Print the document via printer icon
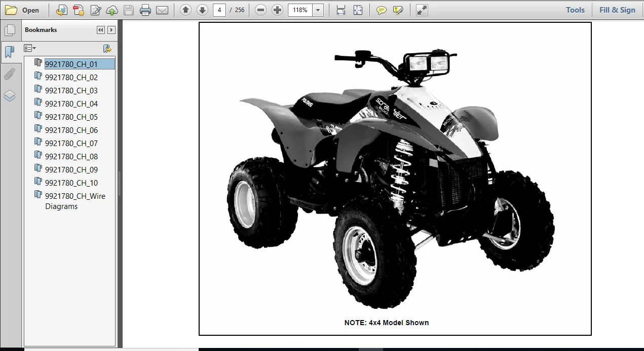The image size is (644, 351). coord(145,10)
